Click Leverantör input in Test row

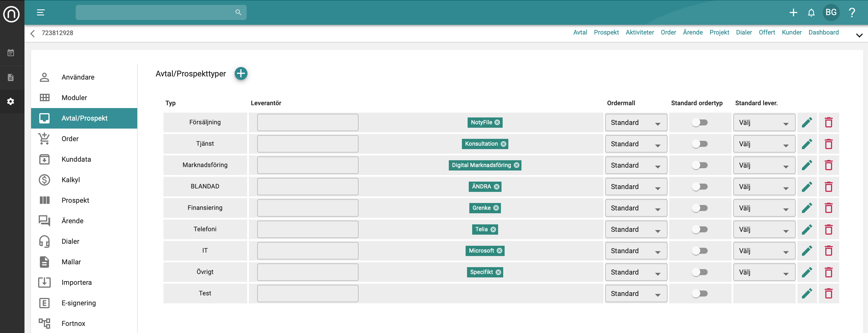tap(307, 294)
